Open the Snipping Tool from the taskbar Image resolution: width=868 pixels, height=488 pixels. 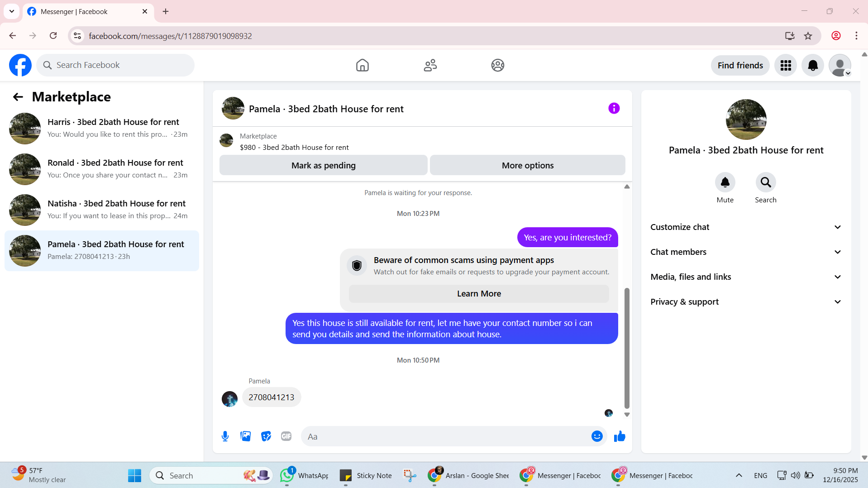410,475
